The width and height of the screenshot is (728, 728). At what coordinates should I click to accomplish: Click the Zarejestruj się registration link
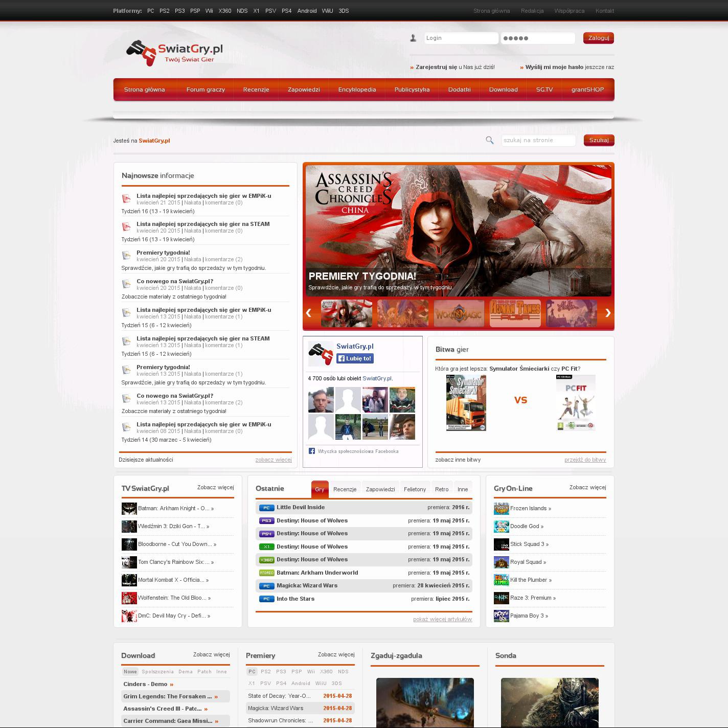tap(436, 67)
